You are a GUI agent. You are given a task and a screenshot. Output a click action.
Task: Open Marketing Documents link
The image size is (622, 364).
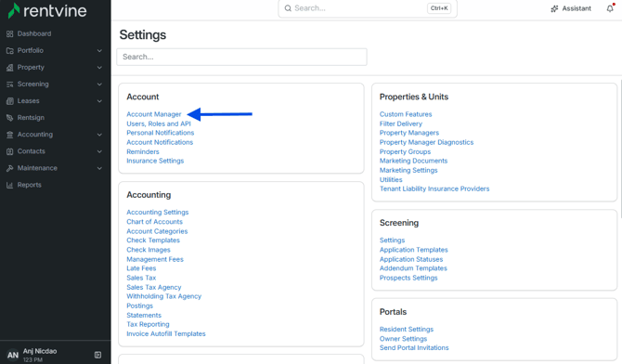point(413,161)
